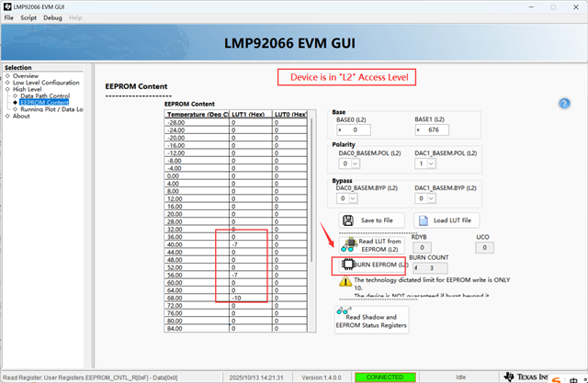The height and width of the screenshot is (383, 588).
Task: Click the 20.00 temperature cell
Action: point(198,214)
